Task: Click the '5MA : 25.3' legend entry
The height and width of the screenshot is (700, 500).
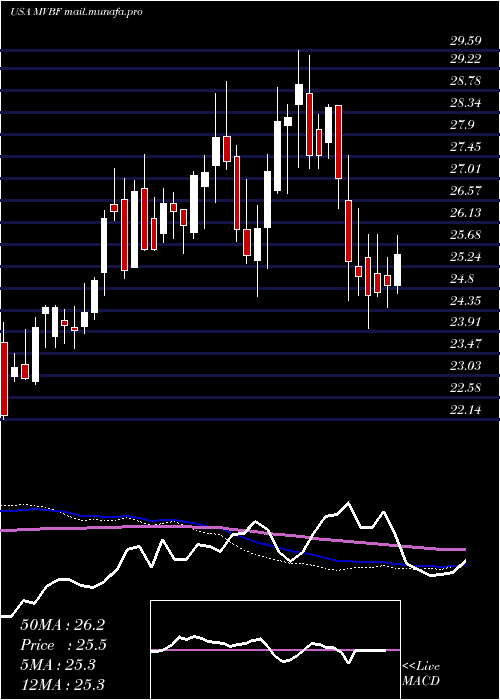Action: click(x=58, y=665)
